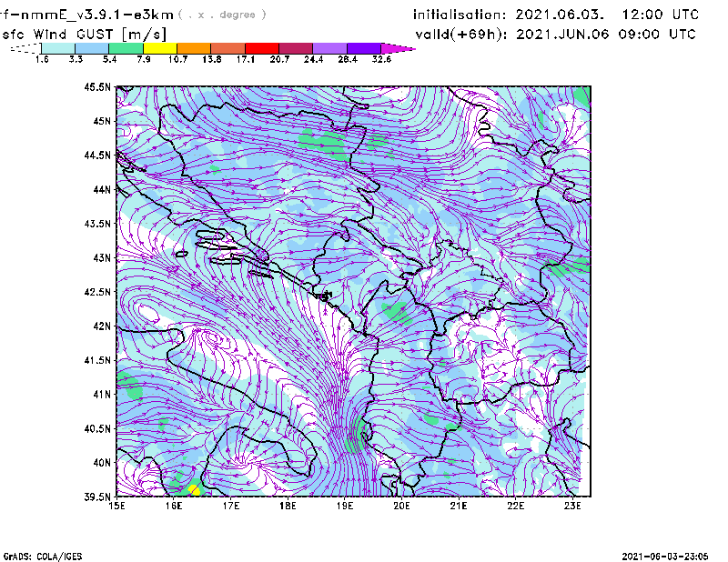Click the legend value 17.1

(x=246, y=59)
